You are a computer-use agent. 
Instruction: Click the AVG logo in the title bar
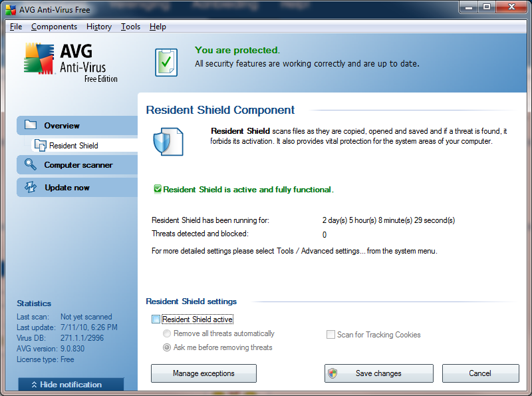point(11,9)
